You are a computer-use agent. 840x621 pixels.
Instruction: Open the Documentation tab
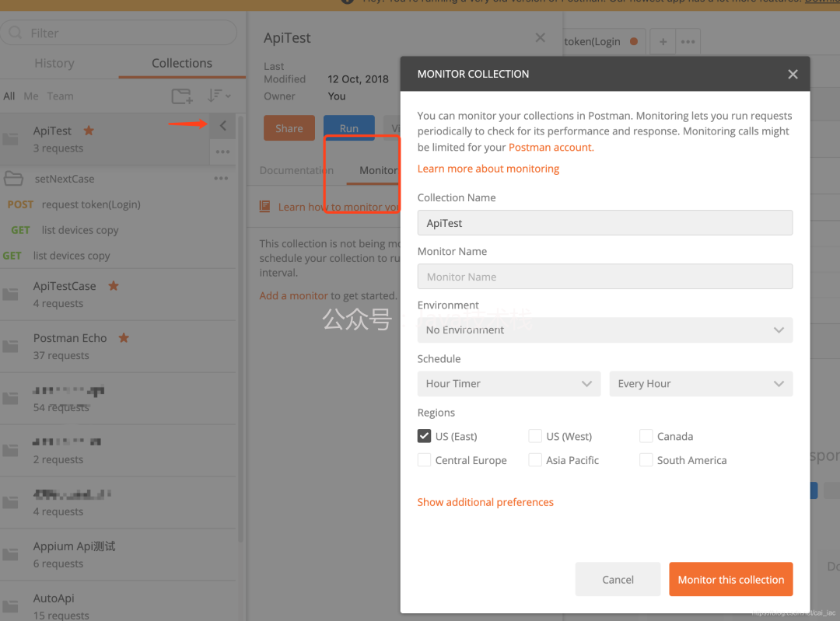click(x=296, y=170)
